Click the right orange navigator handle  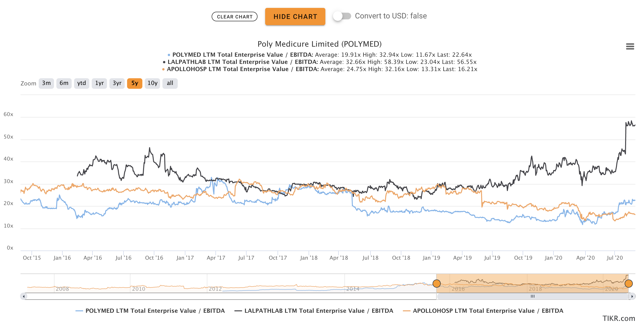click(x=628, y=283)
